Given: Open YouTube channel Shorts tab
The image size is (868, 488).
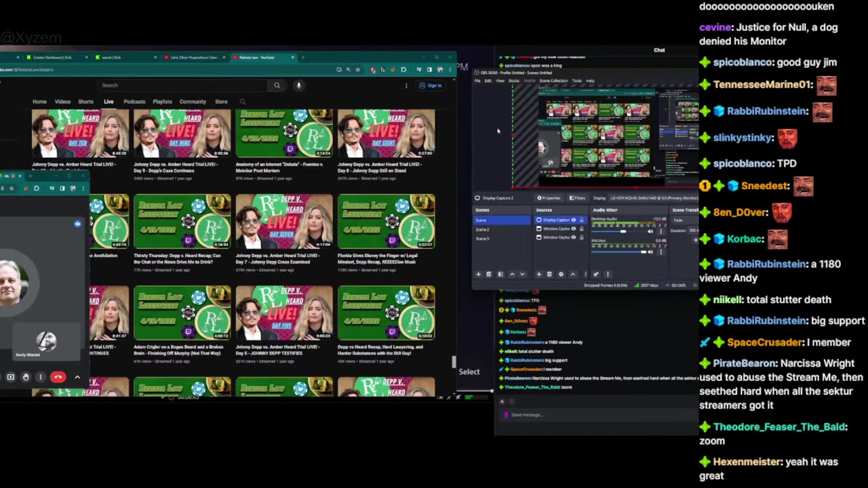Looking at the screenshot, I should pyautogui.click(x=85, y=102).
